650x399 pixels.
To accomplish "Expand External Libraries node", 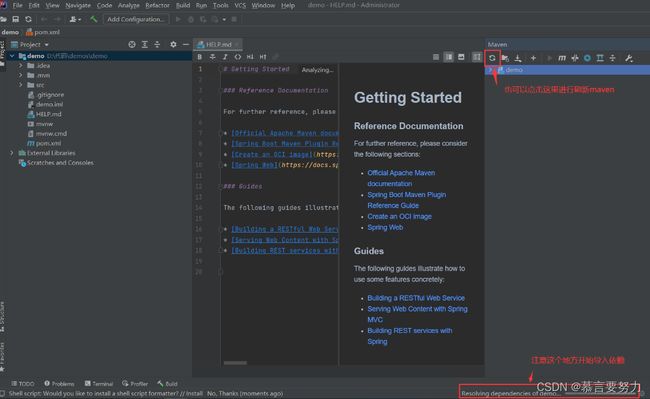I will pos(12,153).
